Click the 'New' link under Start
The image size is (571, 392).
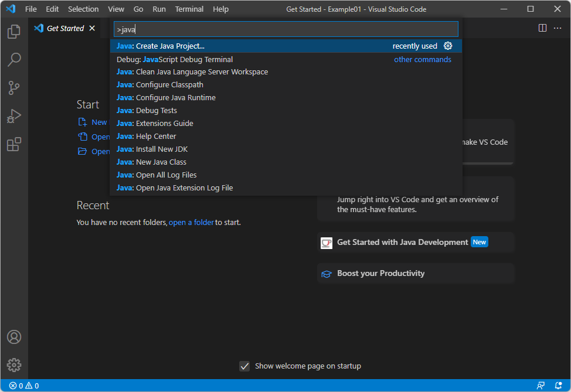(x=99, y=122)
